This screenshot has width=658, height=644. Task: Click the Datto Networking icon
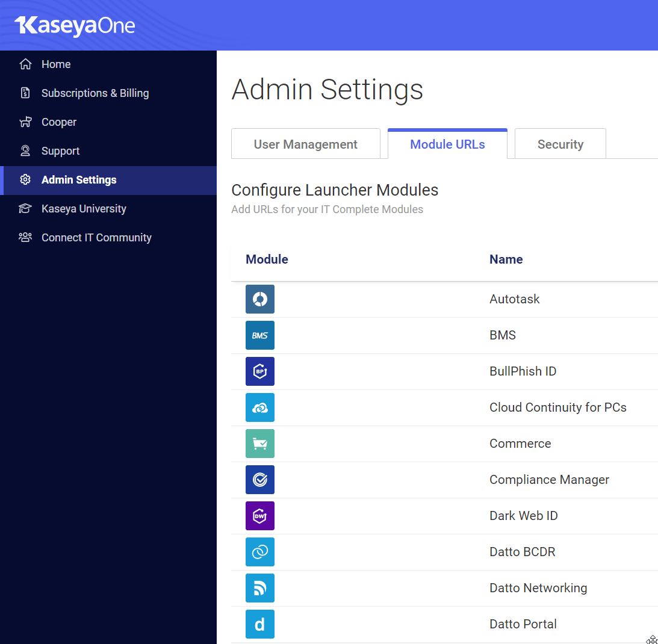[259, 588]
